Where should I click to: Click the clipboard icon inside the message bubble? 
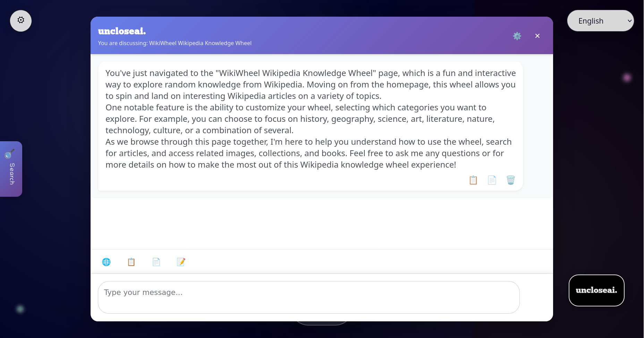(x=473, y=180)
